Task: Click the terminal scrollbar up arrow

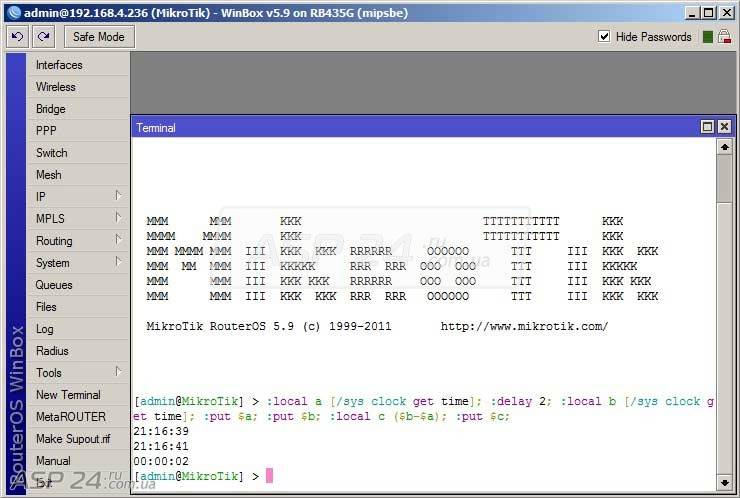Action: pyautogui.click(x=724, y=147)
